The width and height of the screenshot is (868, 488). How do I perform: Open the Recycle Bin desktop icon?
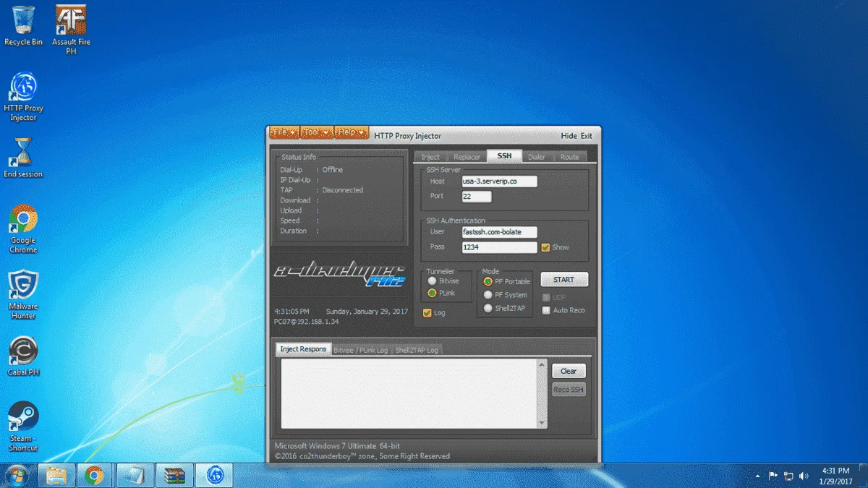[23, 26]
